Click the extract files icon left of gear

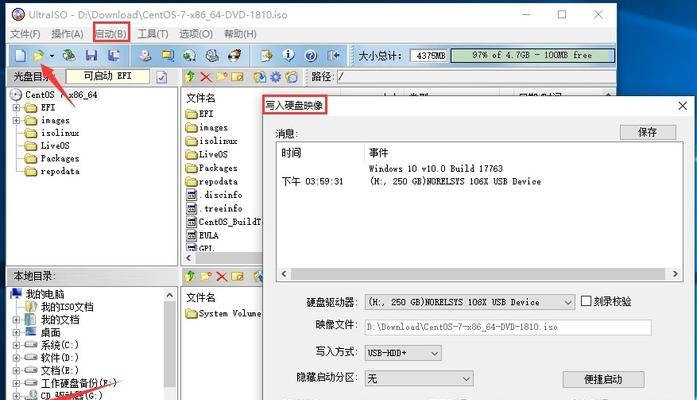coord(260,77)
